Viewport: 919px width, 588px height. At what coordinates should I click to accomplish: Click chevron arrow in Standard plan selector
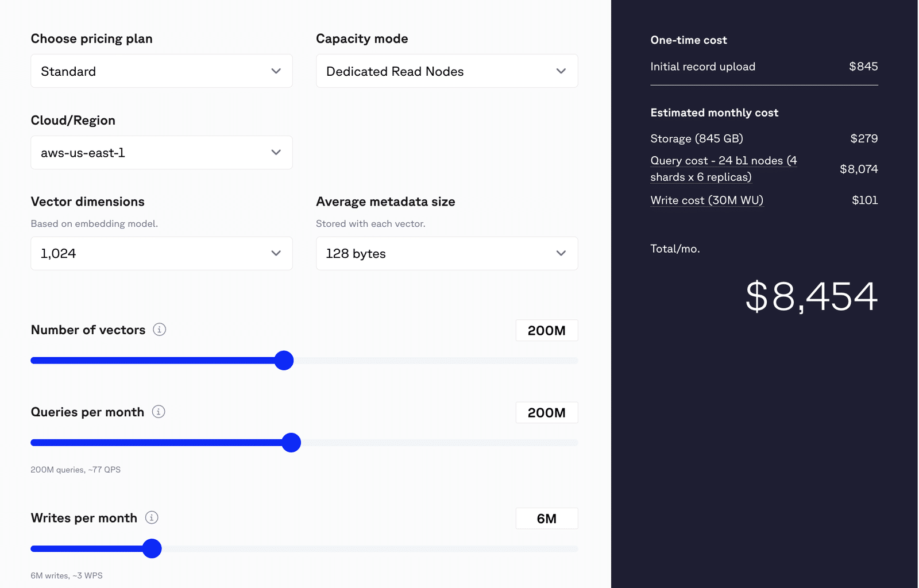coord(276,71)
